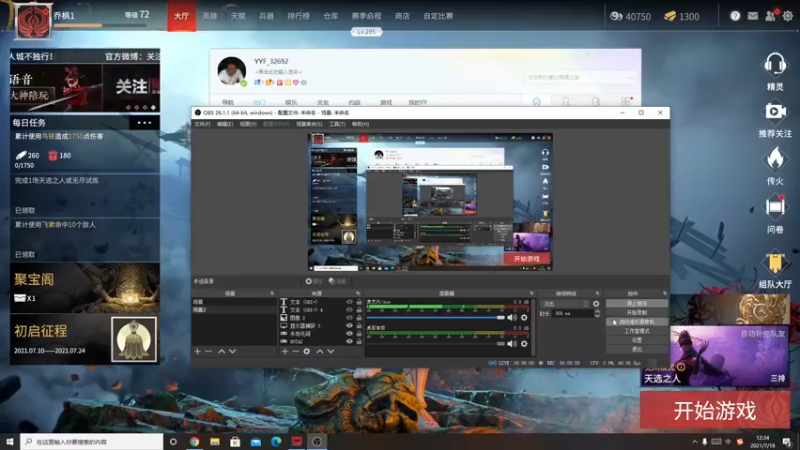This screenshot has width=800, height=450.
Task: Open the OBS 文件(F) menu
Action: [203, 124]
